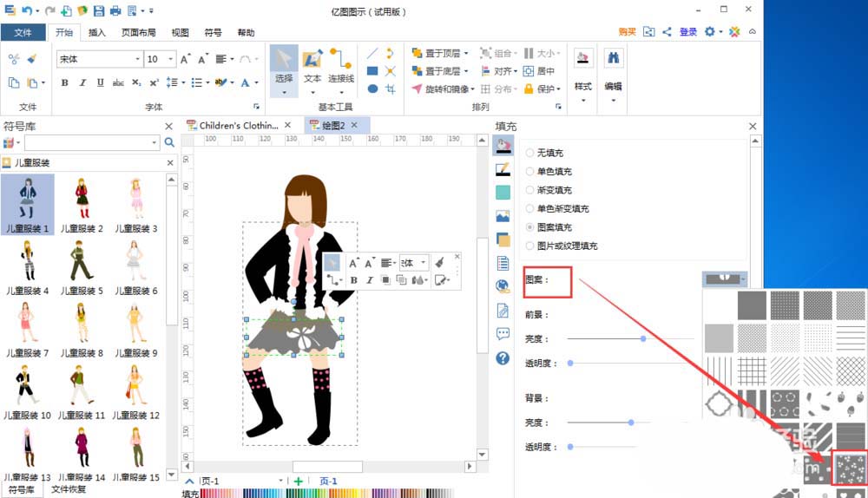
Task: Click the search magnifier in symbol library
Action: (169, 143)
